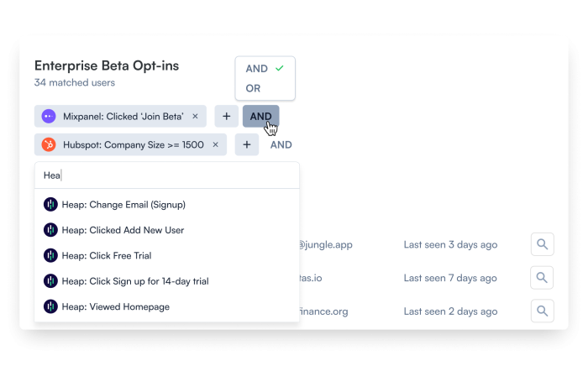This screenshot has height=366, width=588.
Task: Add condition next to the Hubspot filter
Action: [247, 144]
